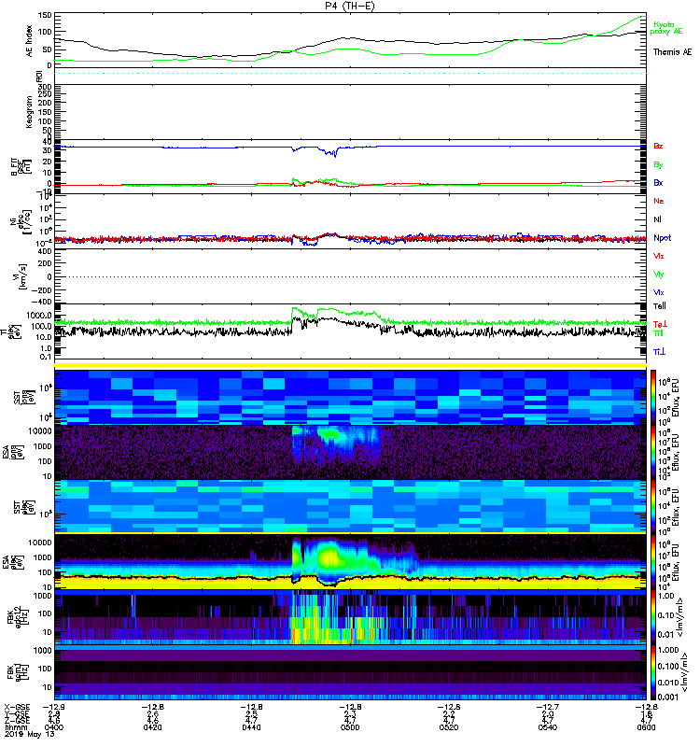
Task: Click the X-GSE row label
Action: click(x=17, y=707)
